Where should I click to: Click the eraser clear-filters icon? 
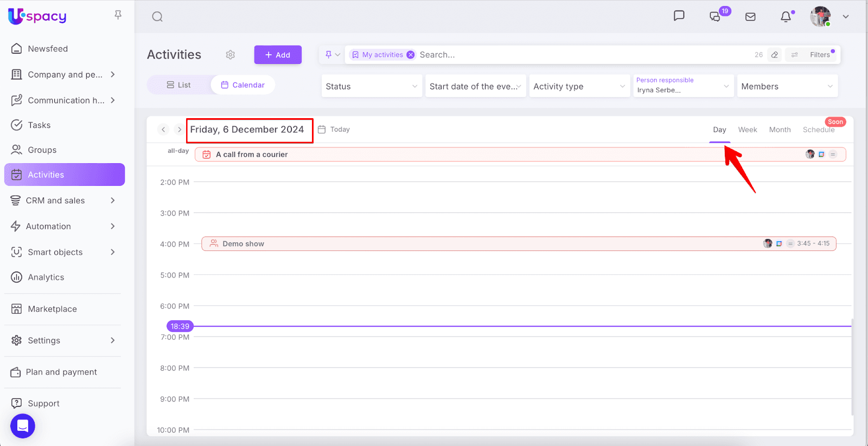(x=775, y=55)
